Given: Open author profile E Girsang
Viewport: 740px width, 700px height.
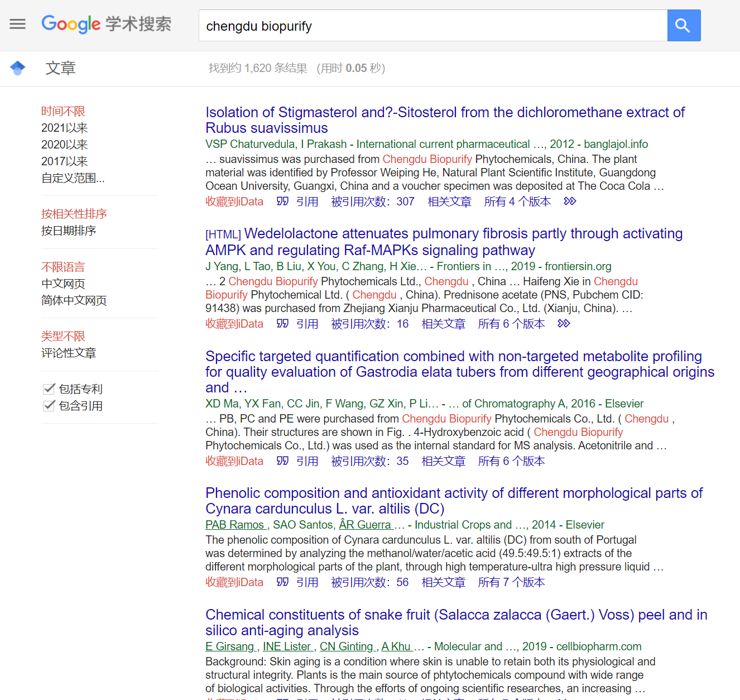Looking at the screenshot, I should pyautogui.click(x=231, y=646).
